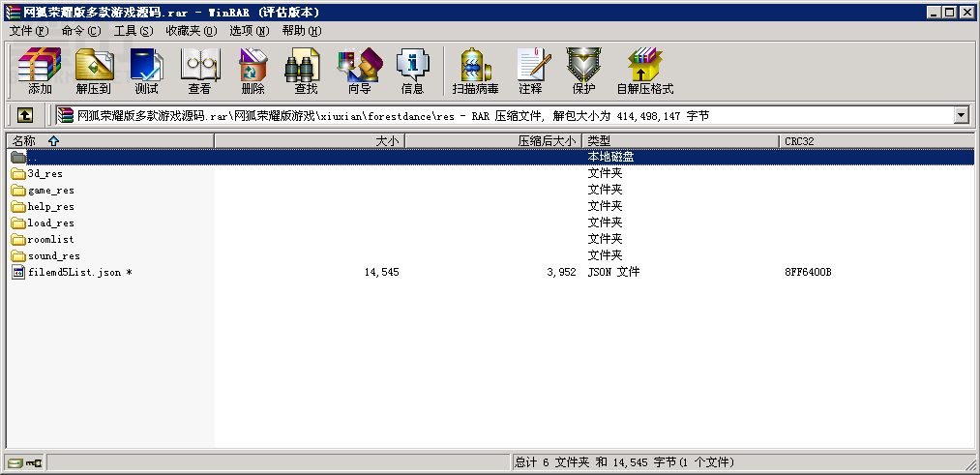This screenshot has height=475, width=980.
Task: Open the 命令(C) menu
Action: coord(81,31)
